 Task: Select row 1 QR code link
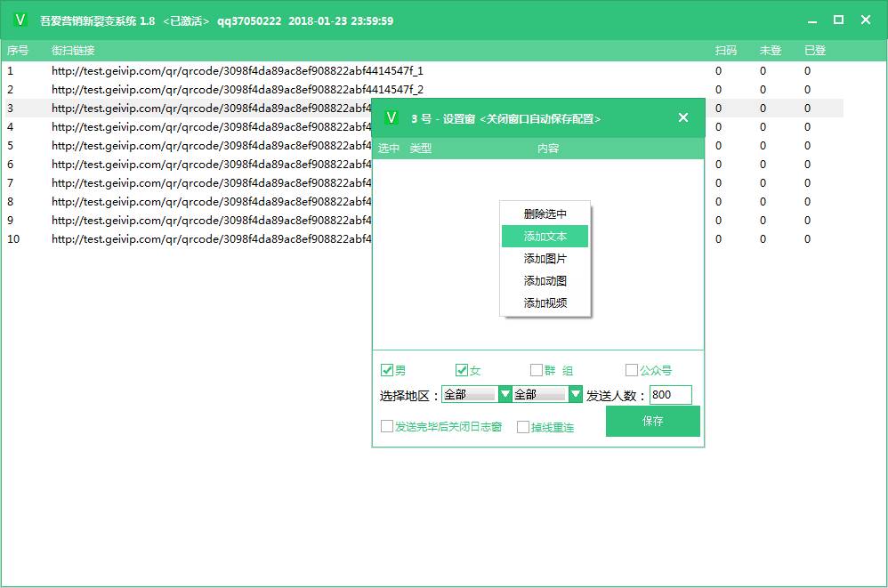(x=237, y=71)
